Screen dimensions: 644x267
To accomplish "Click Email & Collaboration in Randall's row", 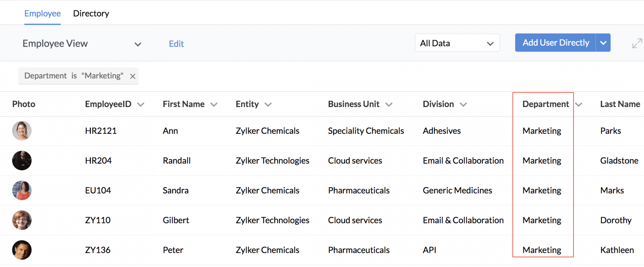I will pos(463,161).
